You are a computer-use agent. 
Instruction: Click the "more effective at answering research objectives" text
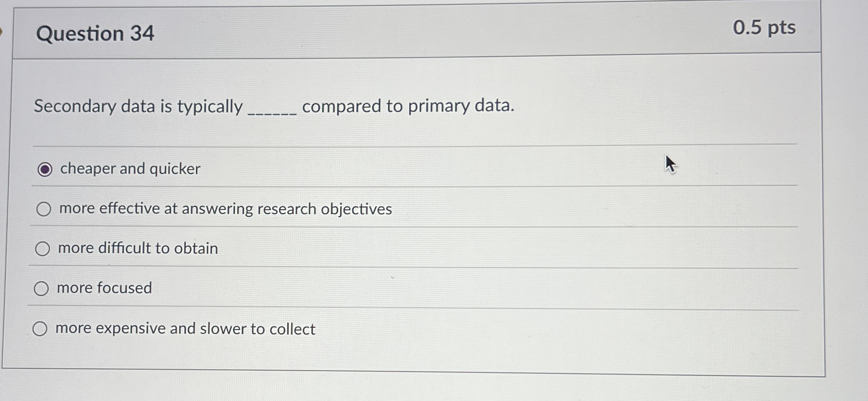point(225,209)
